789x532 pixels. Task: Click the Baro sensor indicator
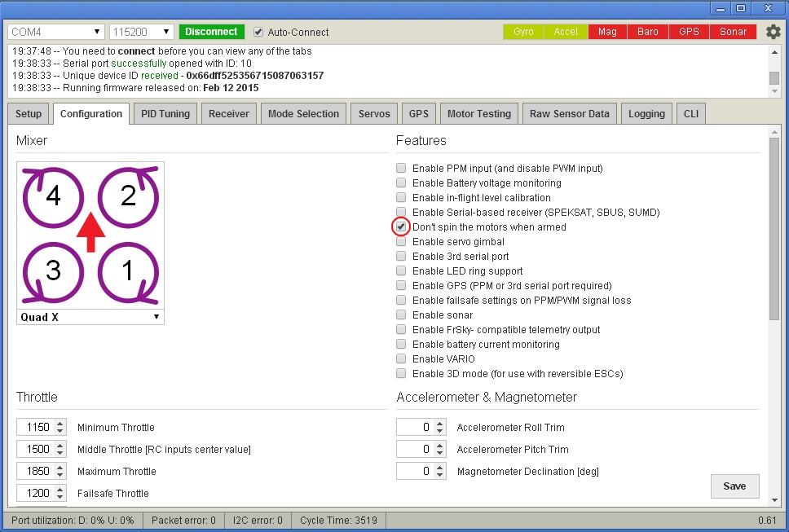pos(648,32)
